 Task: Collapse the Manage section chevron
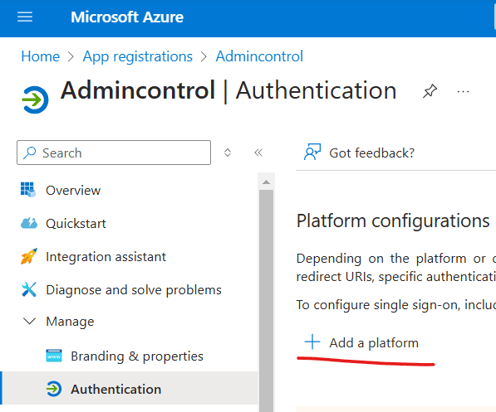29,321
